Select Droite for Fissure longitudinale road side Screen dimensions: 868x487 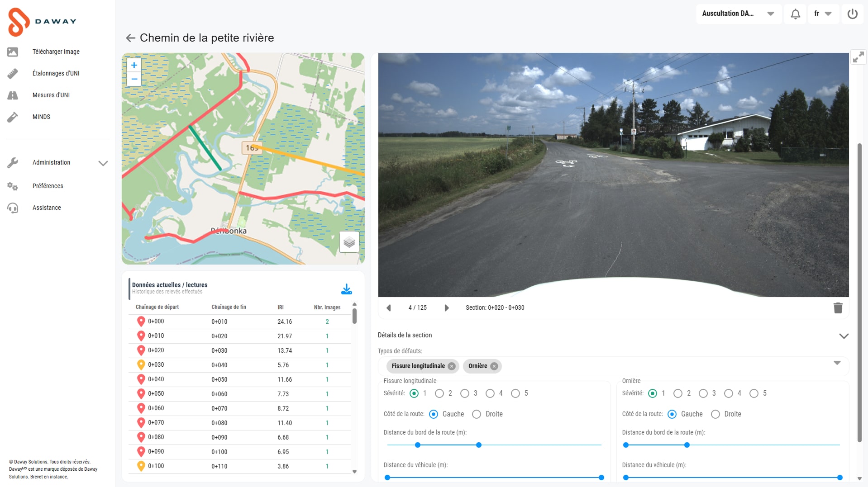[477, 414]
